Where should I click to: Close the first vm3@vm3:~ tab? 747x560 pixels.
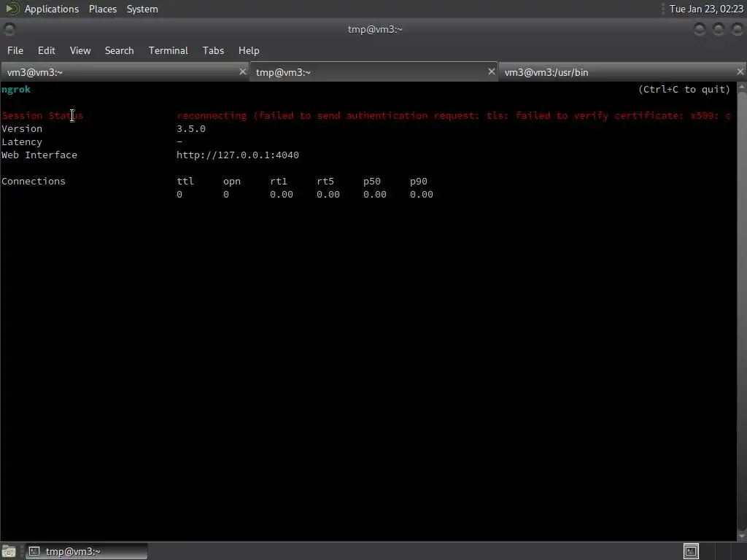coord(242,72)
